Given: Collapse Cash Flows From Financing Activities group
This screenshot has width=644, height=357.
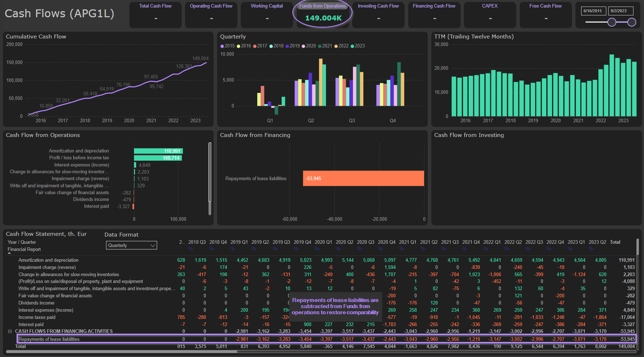Looking at the screenshot, I should pyautogui.click(x=10, y=331).
